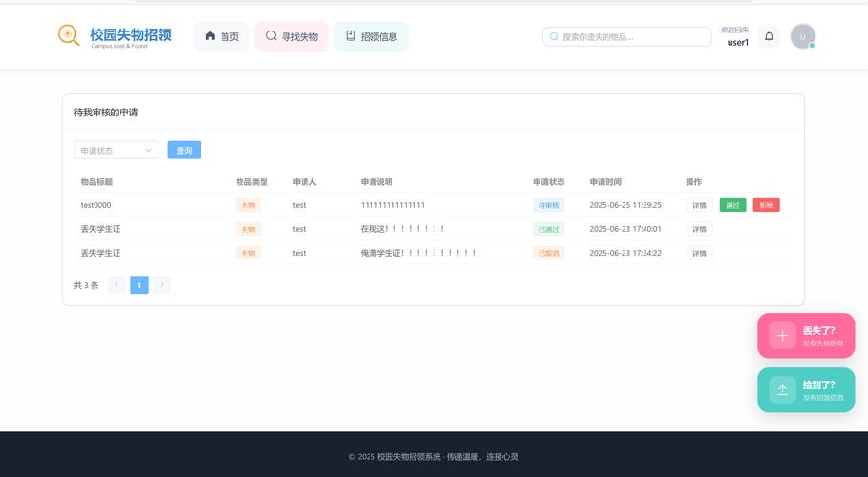Viewport: 868px width, 477px height.
Task: Click the 查询 button
Action: [x=184, y=150]
